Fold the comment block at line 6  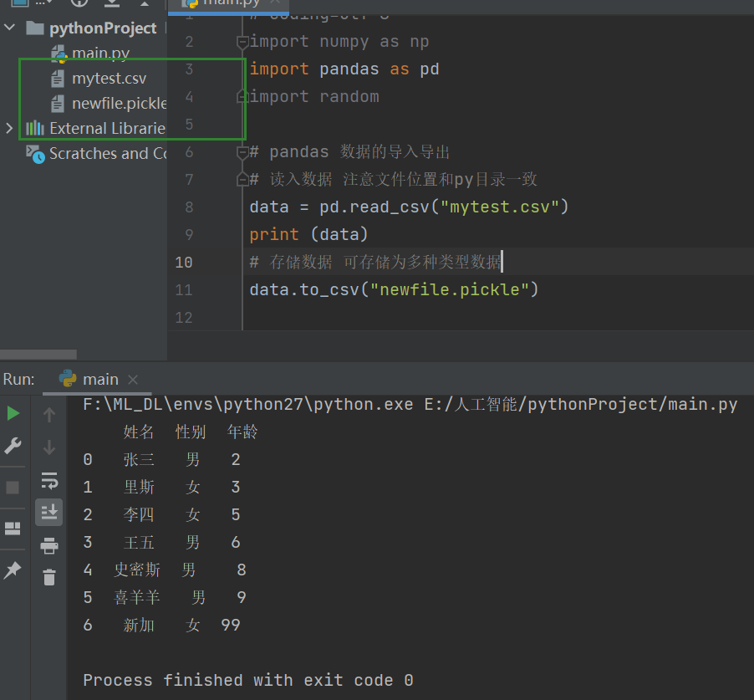pos(242,152)
